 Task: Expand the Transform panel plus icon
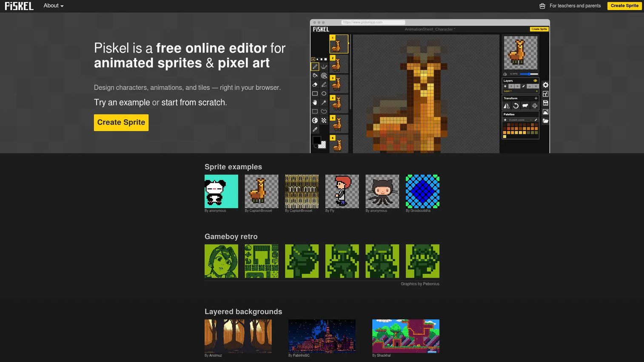(536, 98)
